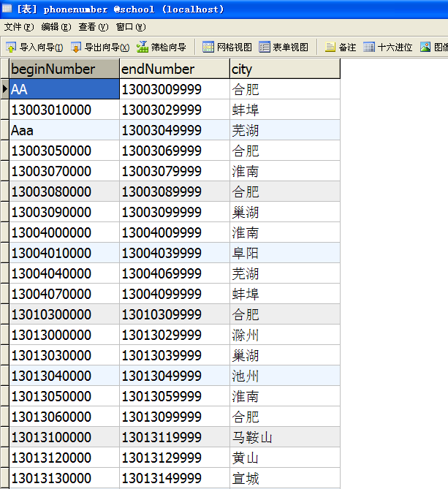This screenshot has height=489, width=448.
Task: Open the 窗口 menu
Action: [x=130, y=27]
